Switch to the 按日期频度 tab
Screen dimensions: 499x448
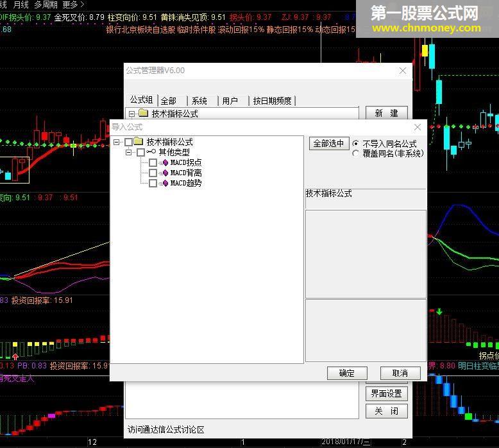(x=272, y=101)
